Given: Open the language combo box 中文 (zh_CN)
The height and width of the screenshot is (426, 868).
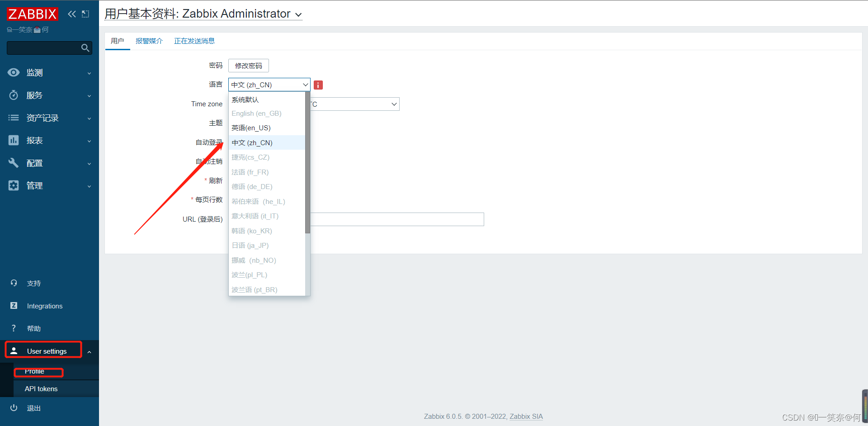Looking at the screenshot, I should pyautogui.click(x=269, y=85).
